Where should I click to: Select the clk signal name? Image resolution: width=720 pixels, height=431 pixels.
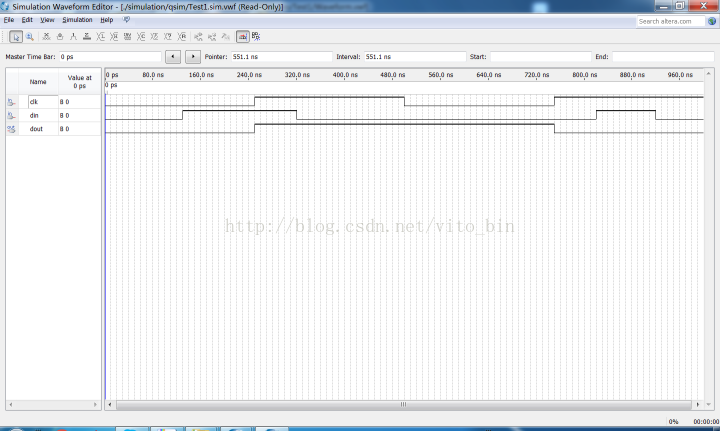click(x=34, y=102)
